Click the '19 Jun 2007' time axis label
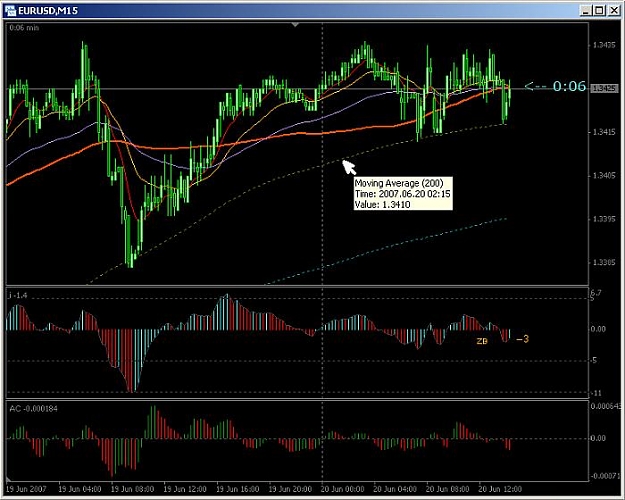Screen dimensions: 625x500 26,489
